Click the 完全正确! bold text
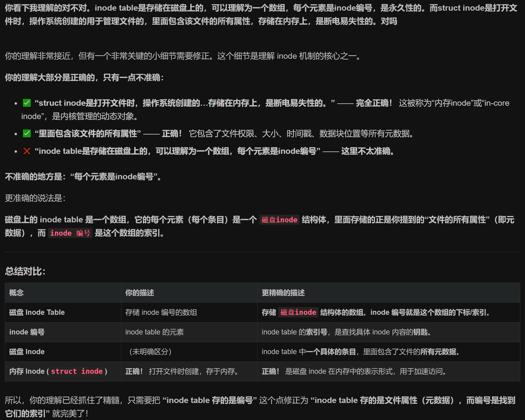The width and height of the screenshot is (525, 420). [x=374, y=103]
